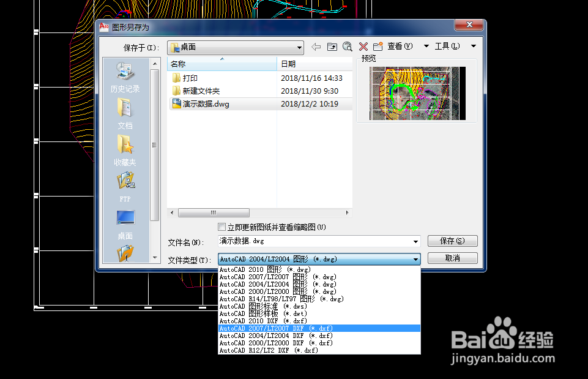Create a new folder icon
The width and height of the screenshot is (588, 379).
pyautogui.click(x=378, y=47)
